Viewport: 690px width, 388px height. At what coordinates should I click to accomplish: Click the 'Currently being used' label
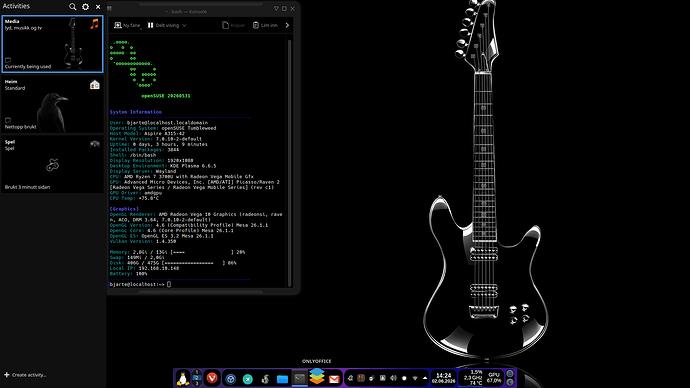pyautogui.click(x=28, y=67)
